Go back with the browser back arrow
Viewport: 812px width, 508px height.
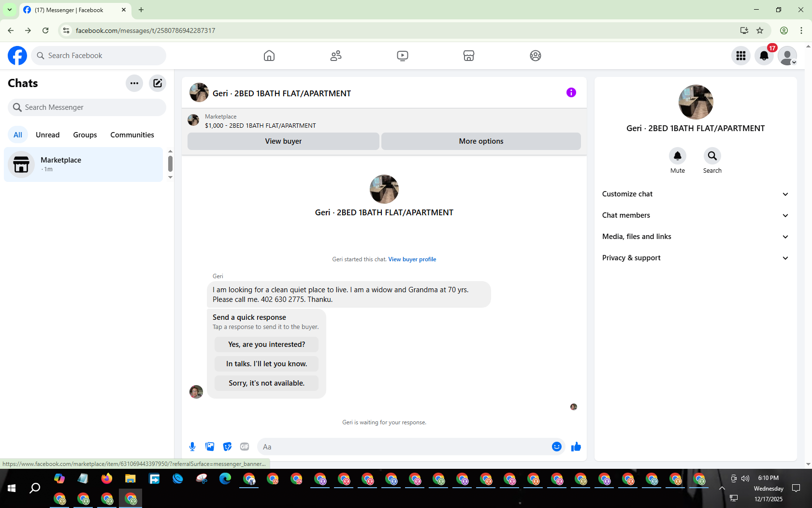11,30
